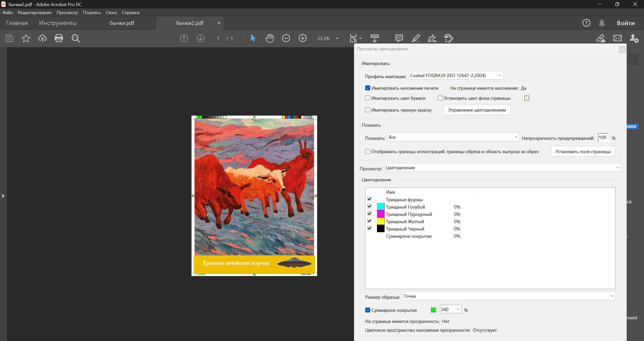Click Установить поля страницы button
Viewport: 644px width, 341px height.
click(583, 152)
